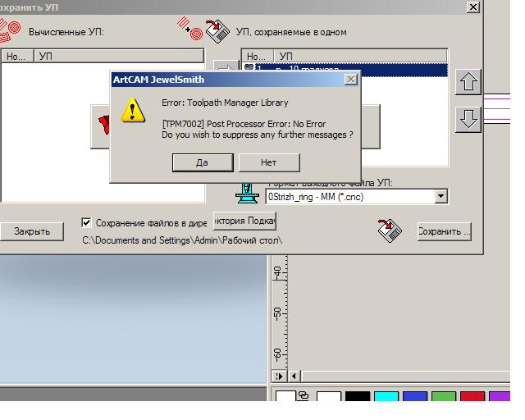Click the УП column header in left list
This screenshot has width=525, height=420.
coord(119,57)
